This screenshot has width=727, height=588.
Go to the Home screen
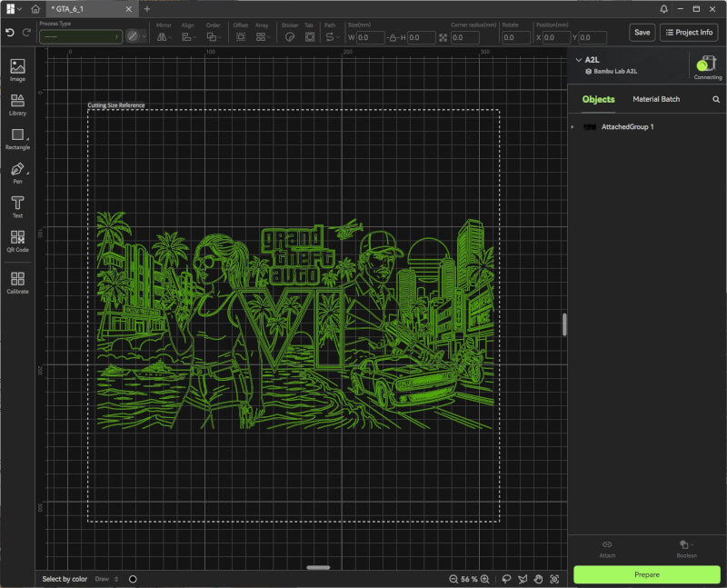(x=35, y=9)
